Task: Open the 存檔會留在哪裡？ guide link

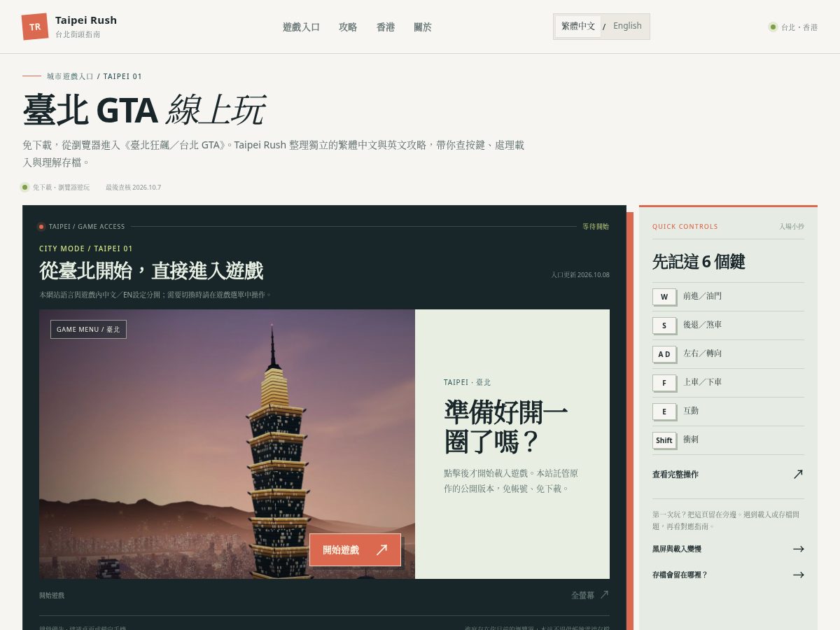Action: click(728, 575)
